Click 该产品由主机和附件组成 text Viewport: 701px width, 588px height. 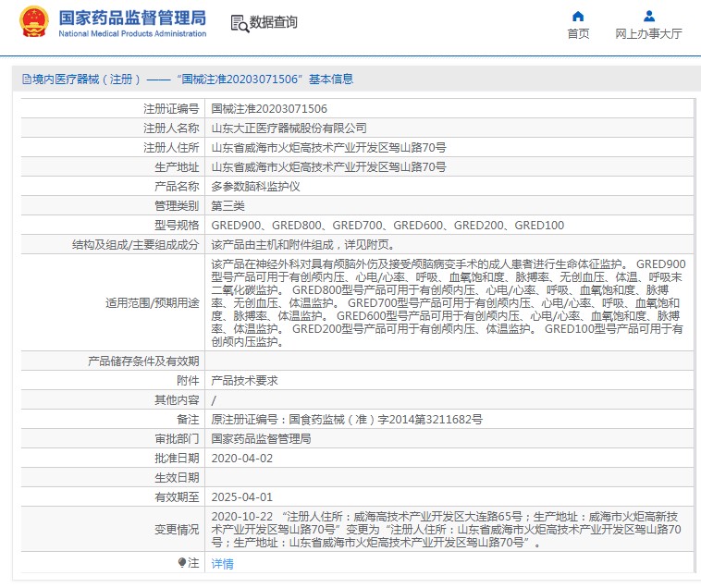302,245
